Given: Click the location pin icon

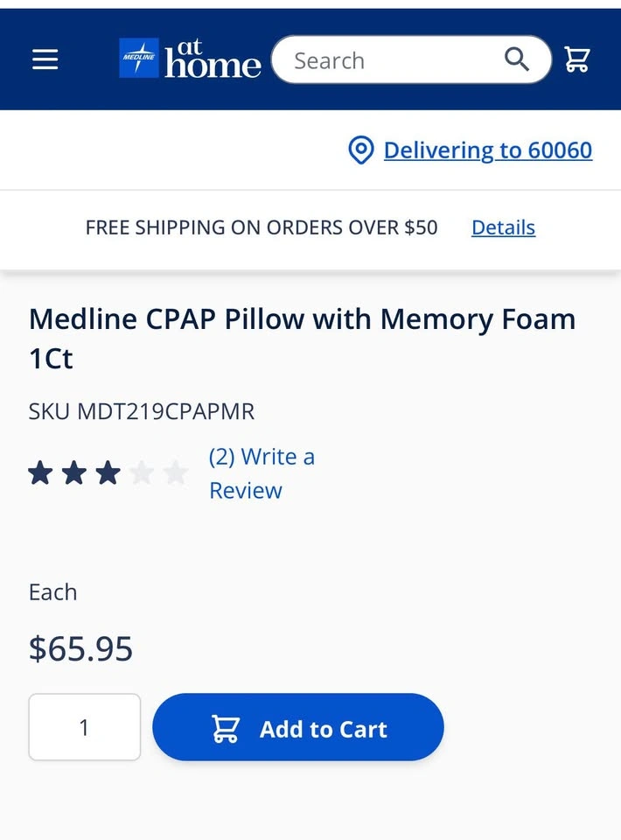Looking at the screenshot, I should 361,150.
